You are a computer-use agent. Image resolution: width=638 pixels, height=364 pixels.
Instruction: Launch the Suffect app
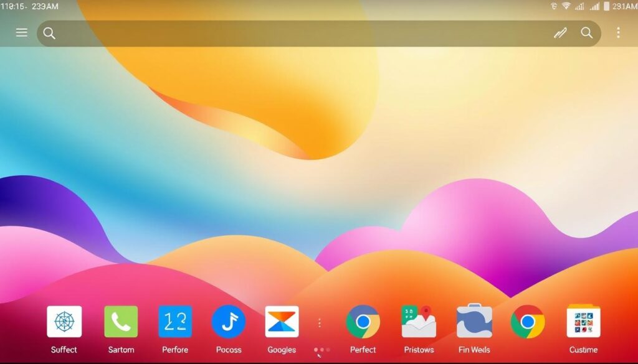(x=64, y=322)
